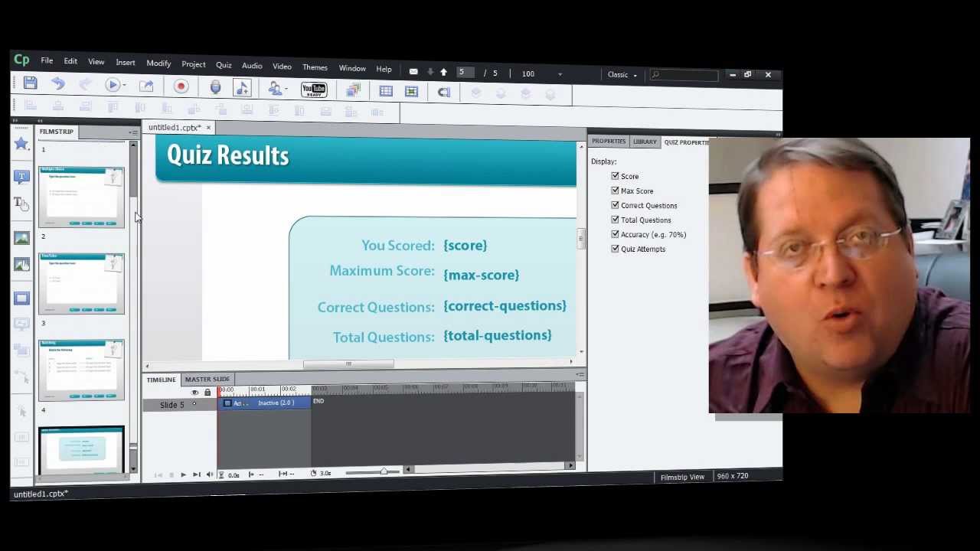Open the Timeline panel options menu
The width and height of the screenshot is (980, 551).
pyautogui.click(x=580, y=375)
